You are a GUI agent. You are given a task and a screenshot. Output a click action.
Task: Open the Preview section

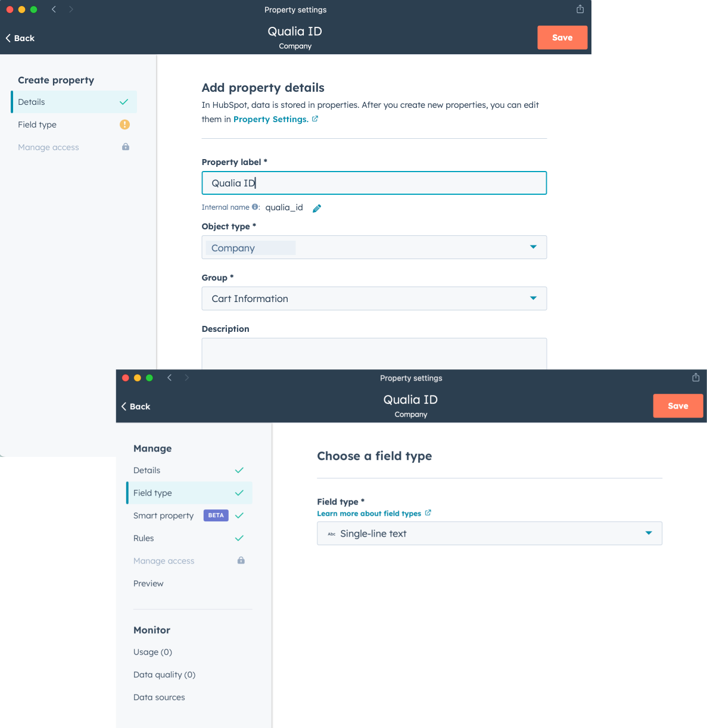click(x=148, y=583)
